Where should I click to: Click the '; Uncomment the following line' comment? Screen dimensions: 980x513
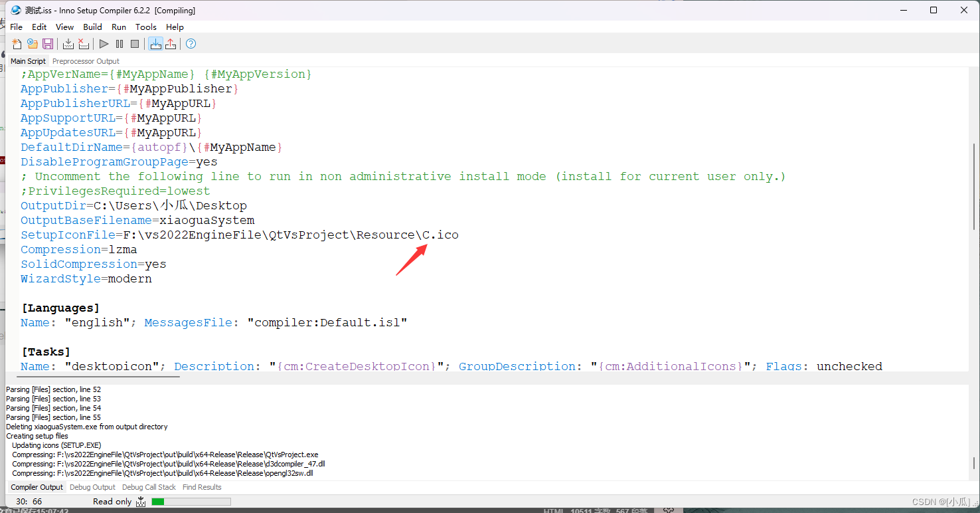coord(403,177)
